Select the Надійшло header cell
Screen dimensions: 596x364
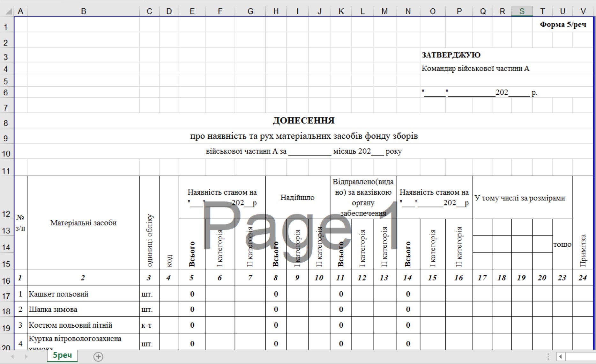pyautogui.click(x=297, y=198)
